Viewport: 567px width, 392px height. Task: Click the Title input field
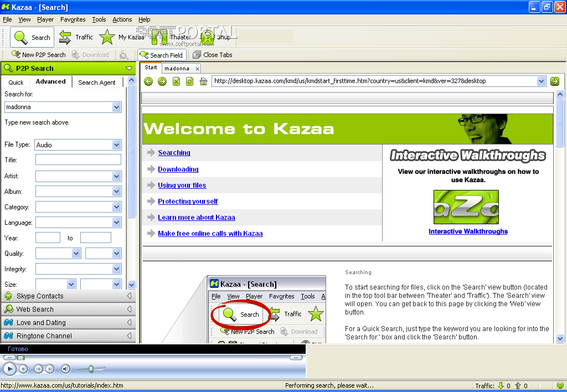pos(78,160)
